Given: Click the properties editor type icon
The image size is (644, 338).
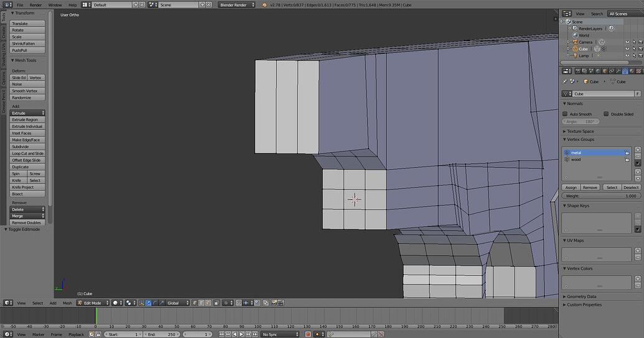Looking at the screenshot, I should [x=567, y=71].
